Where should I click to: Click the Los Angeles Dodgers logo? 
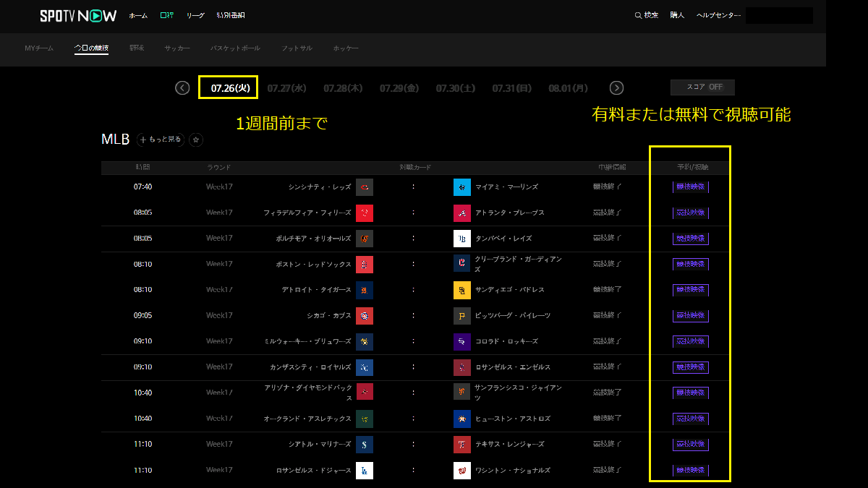[365, 470]
